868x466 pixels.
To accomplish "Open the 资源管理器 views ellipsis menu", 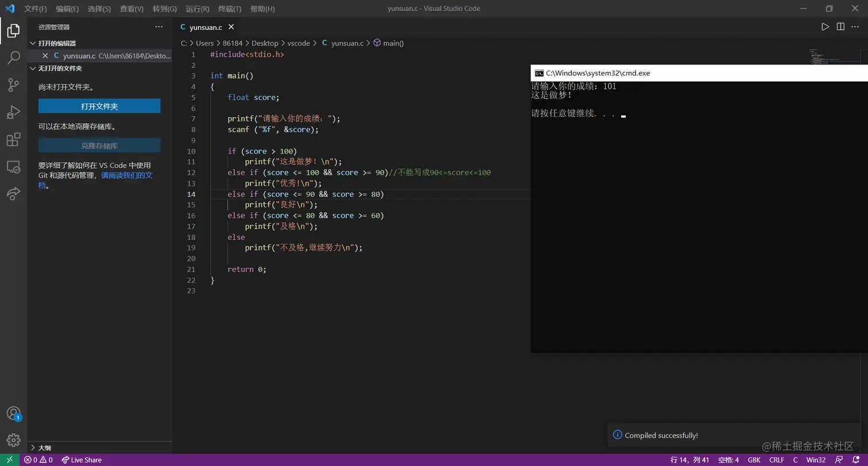I will click(159, 26).
